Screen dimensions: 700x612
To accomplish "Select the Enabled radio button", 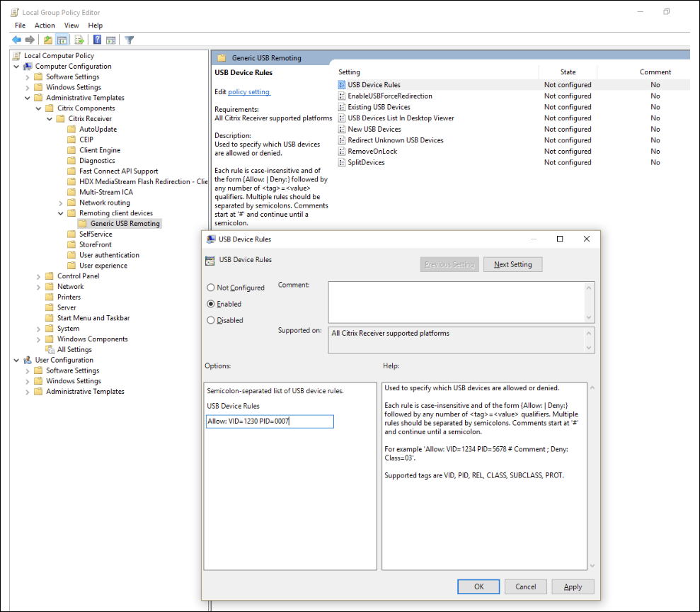I will click(211, 304).
